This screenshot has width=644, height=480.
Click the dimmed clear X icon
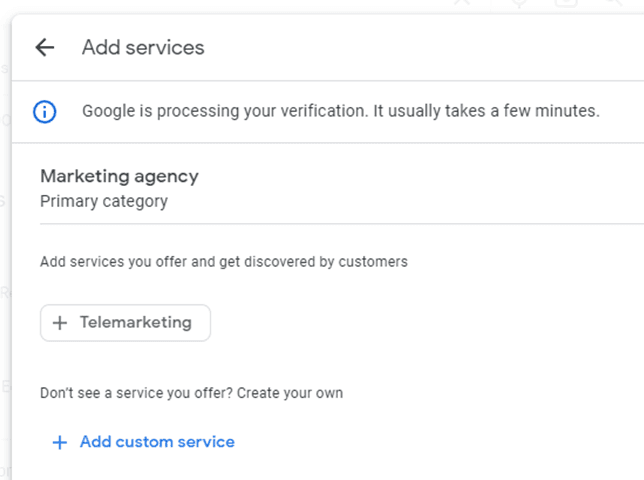click(x=462, y=2)
